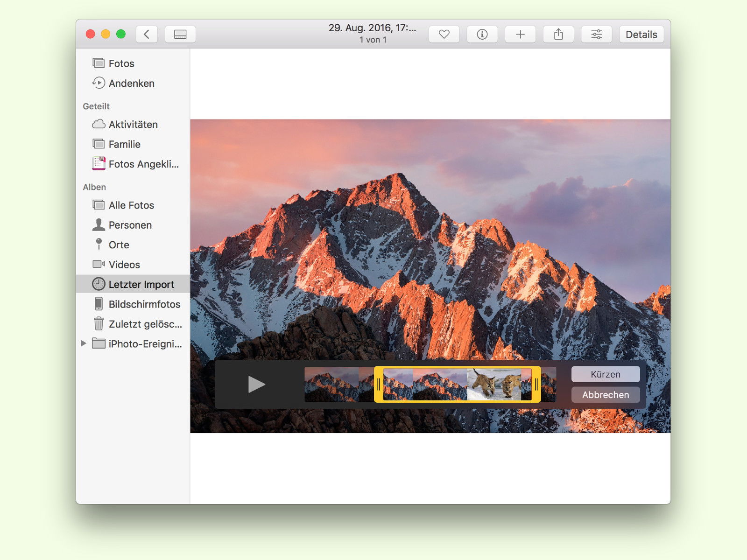This screenshot has width=747, height=560.
Task: Click the Fotos Angekli... album thumbnail icon
Action: pos(99,163)
